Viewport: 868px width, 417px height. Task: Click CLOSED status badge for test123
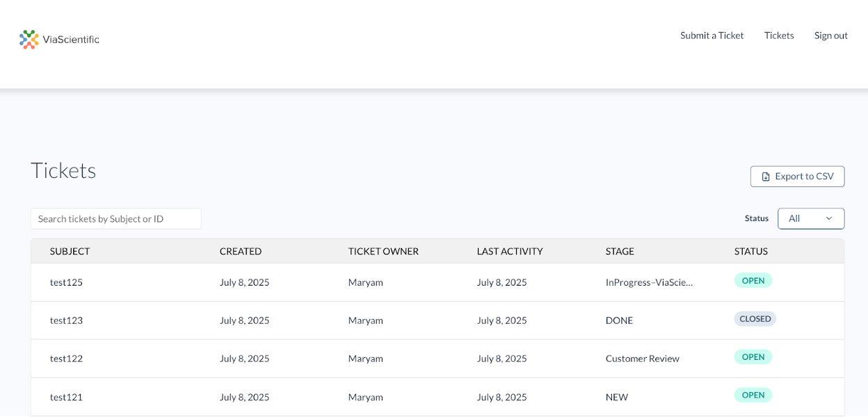point(755,319)
